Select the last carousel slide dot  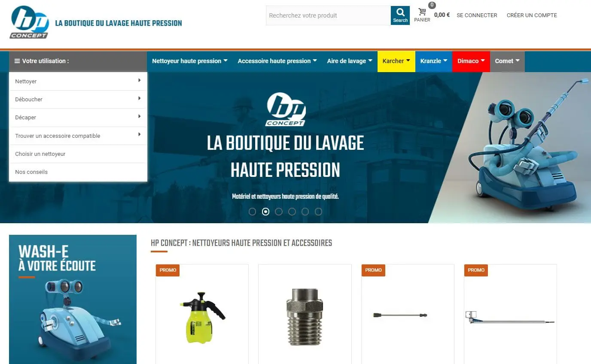coord(318,212)
